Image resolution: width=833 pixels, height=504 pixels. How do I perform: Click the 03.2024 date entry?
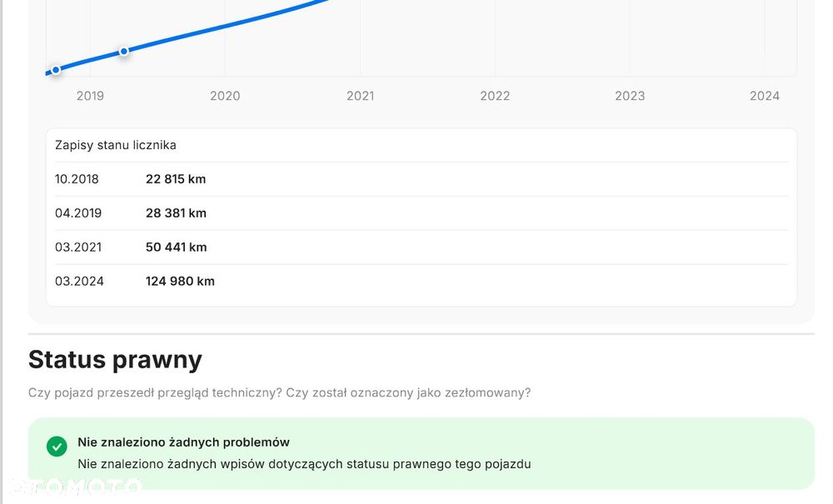(x=79, y=281)
